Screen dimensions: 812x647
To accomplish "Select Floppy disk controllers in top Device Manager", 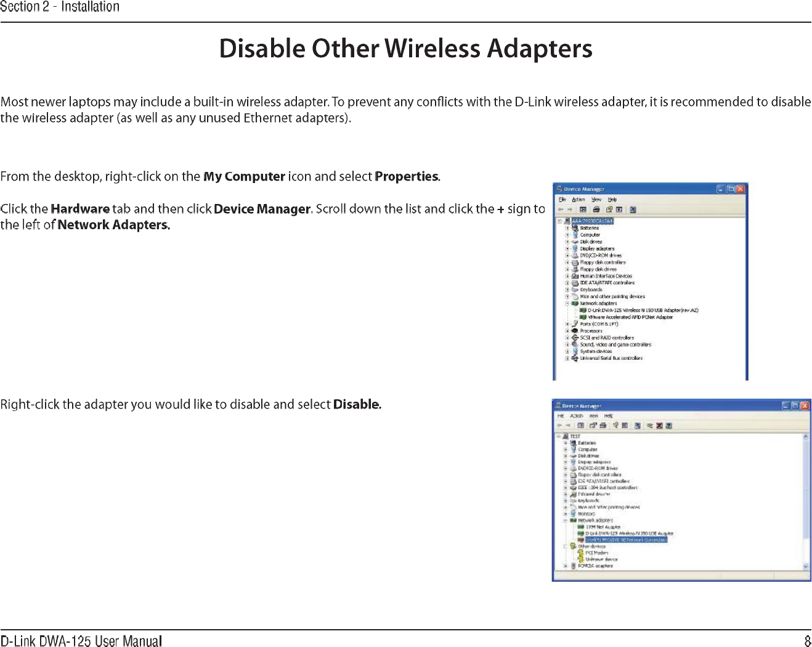I will pyautogui.click(x=603, y=262).
